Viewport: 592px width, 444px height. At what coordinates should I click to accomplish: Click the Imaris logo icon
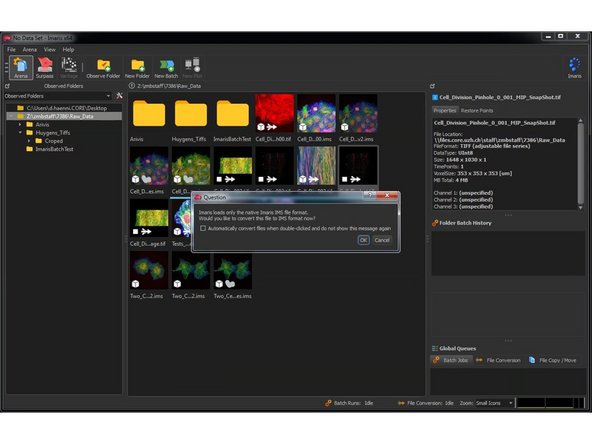pyautogui.click(x=574, y=67)
